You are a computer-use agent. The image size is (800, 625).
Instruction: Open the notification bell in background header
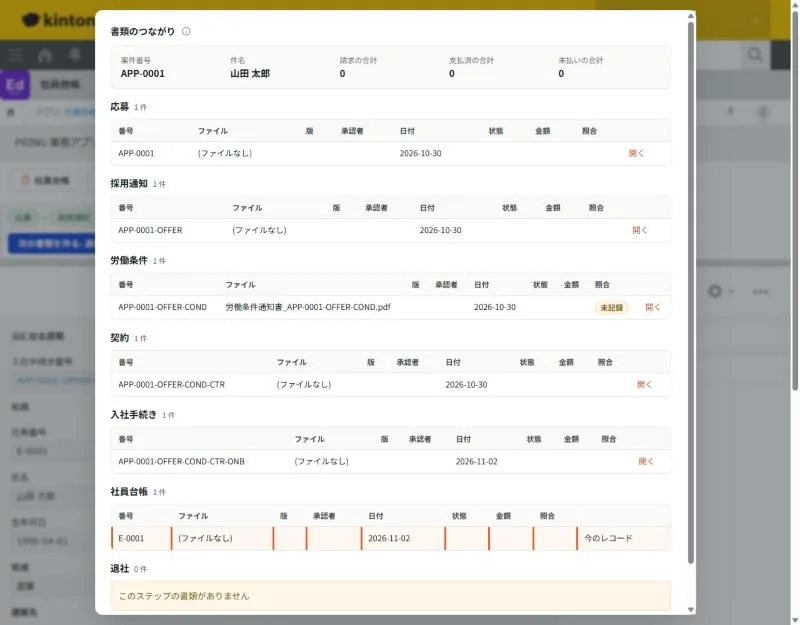[75, 55]
